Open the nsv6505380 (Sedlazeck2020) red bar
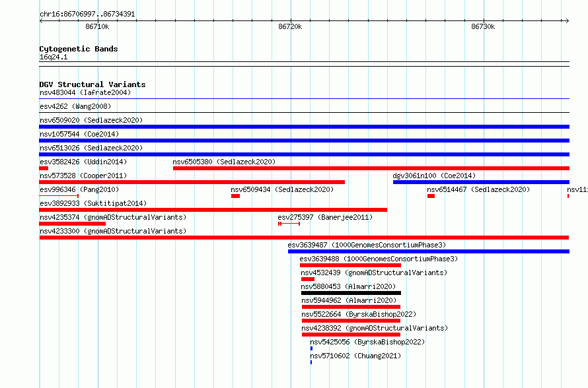Screen dimensions: 588x388 click(371, 168)
